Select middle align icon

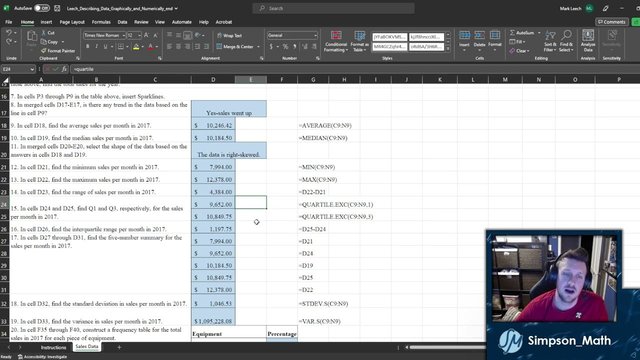coord(178,36)
